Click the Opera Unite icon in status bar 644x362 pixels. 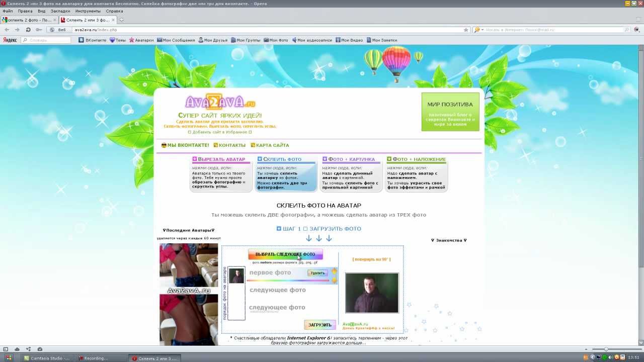point(29,349)
